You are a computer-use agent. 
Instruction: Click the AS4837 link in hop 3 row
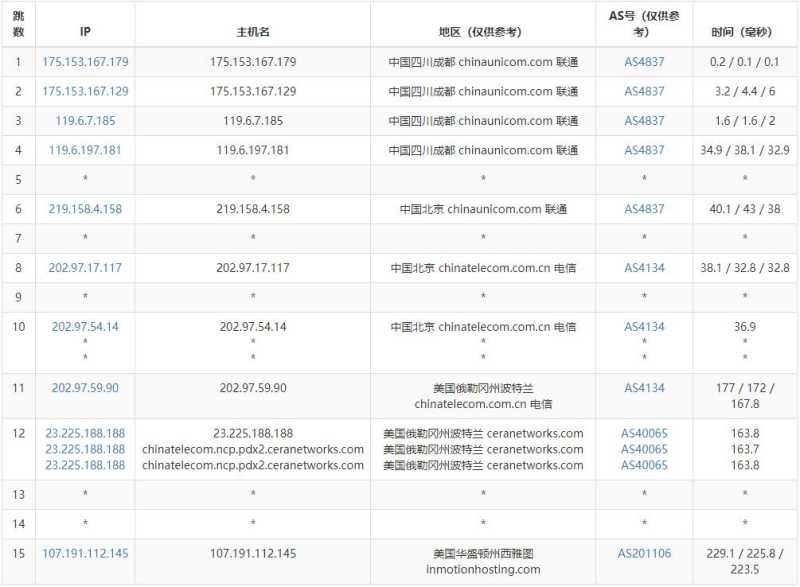[x=644, y=121]
